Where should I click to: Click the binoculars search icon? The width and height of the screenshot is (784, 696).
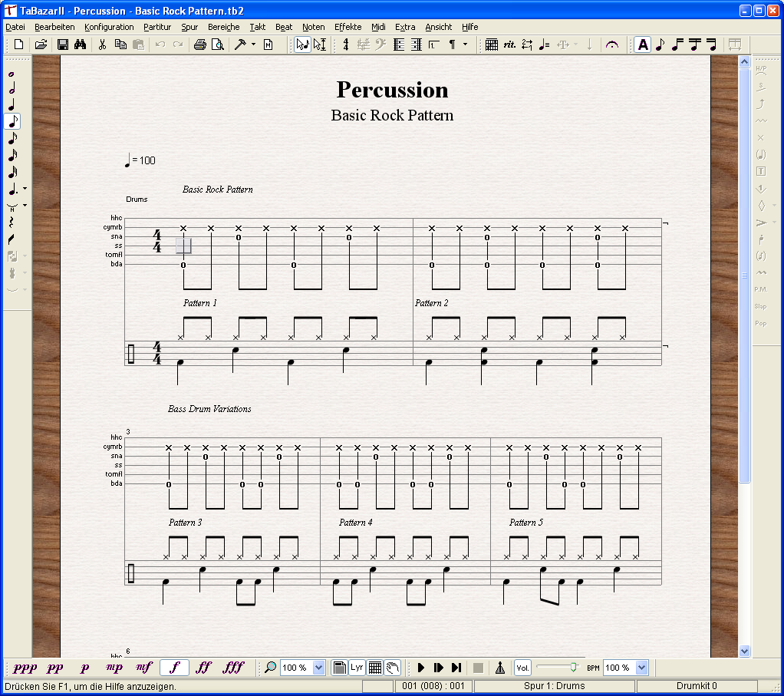pyautogui.click(x=80, y=45)
